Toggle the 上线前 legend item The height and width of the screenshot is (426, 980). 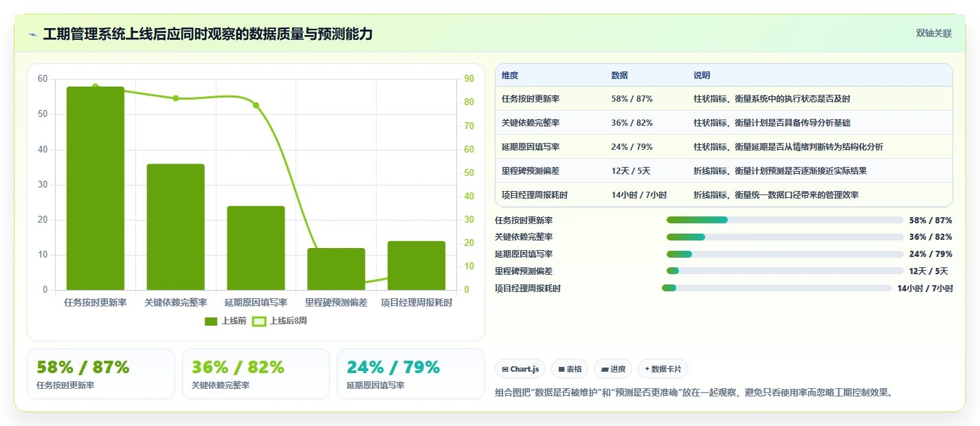225,321
